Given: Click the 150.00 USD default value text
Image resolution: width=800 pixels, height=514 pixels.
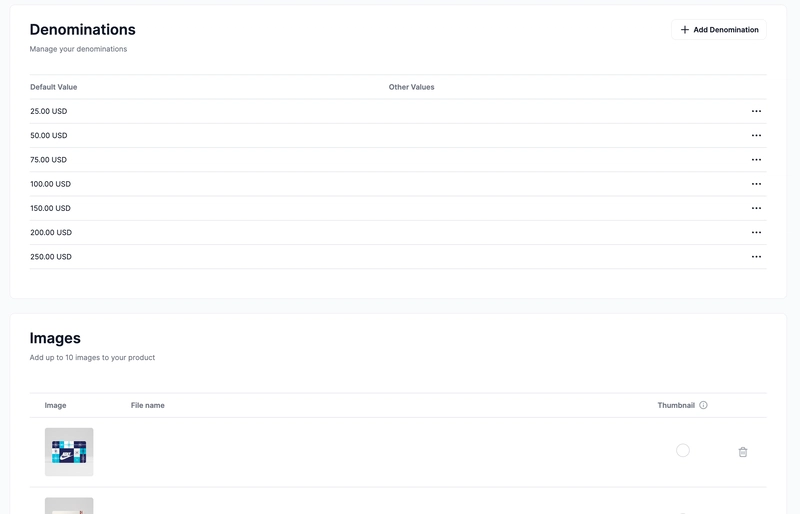Looking at the screenshot, I should click(x=50, y=208).
